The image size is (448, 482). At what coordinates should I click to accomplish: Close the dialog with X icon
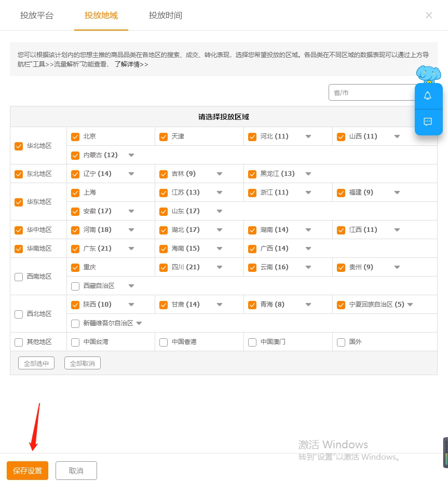[x=429, y=16]
